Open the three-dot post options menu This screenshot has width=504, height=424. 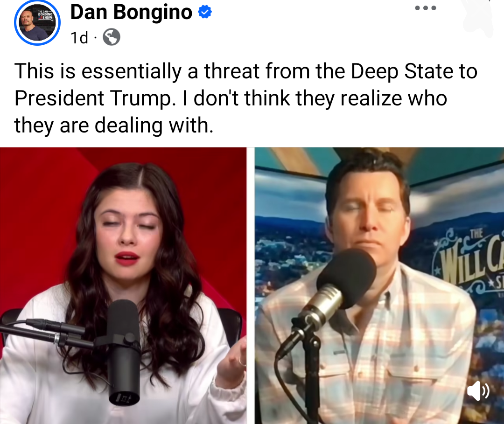click(425, 8)
